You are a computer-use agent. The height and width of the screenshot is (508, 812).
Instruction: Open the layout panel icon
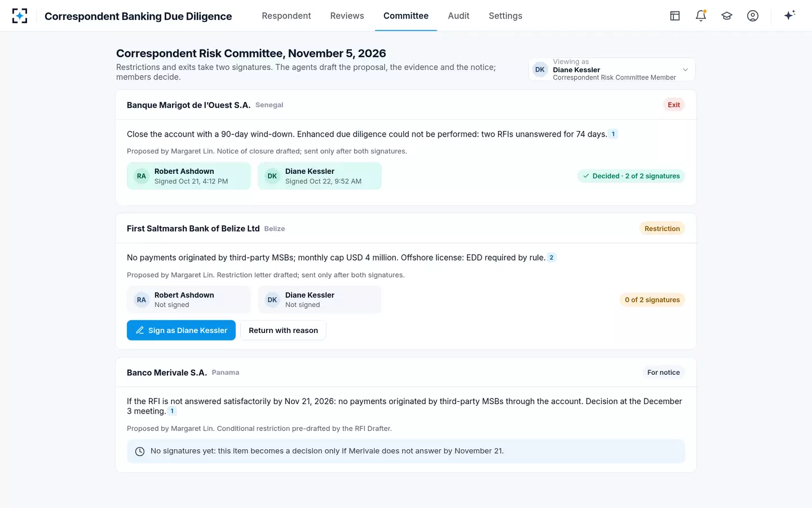(675, 16)
